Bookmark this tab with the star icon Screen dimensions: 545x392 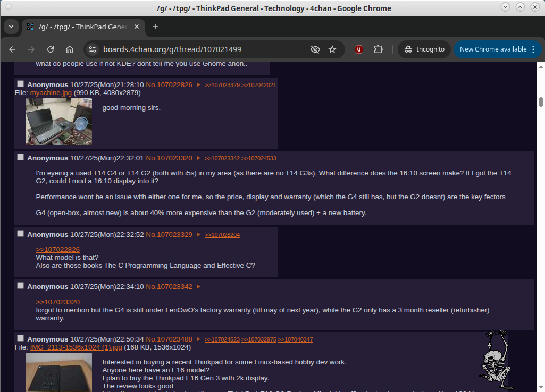tap(332, 49)
